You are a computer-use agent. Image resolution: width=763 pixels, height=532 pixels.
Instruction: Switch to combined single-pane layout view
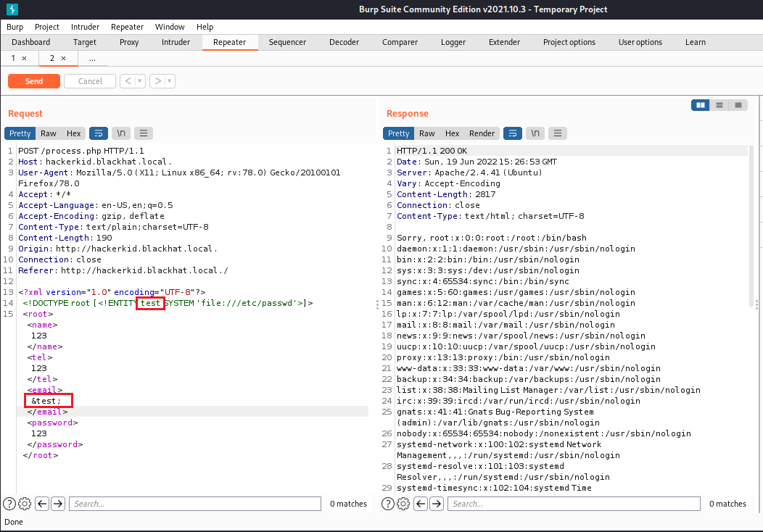tap(738, 105)
